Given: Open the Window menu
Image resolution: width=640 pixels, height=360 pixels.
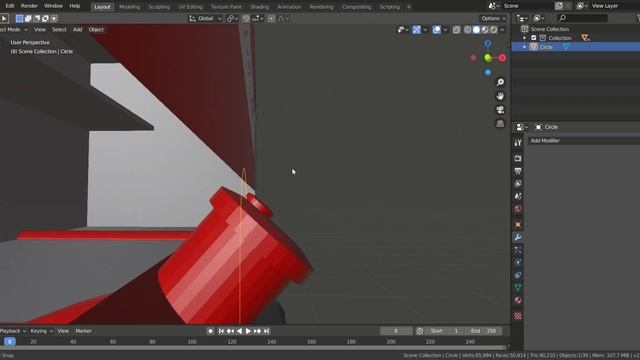Looking at the screenshot, I should 53,6.
